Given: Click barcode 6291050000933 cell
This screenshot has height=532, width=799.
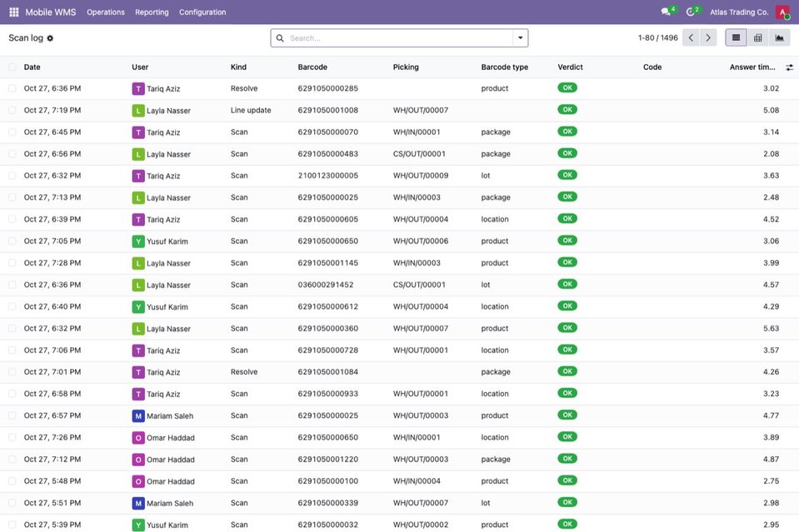Looking at the screenshot, I should [x=328, y=394].
